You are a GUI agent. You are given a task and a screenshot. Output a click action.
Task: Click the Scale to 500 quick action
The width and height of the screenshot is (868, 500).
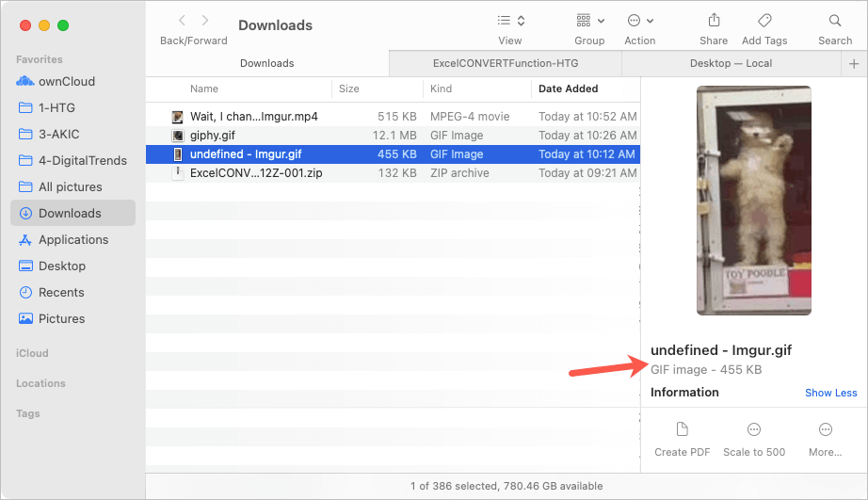[x=754, y=430]
